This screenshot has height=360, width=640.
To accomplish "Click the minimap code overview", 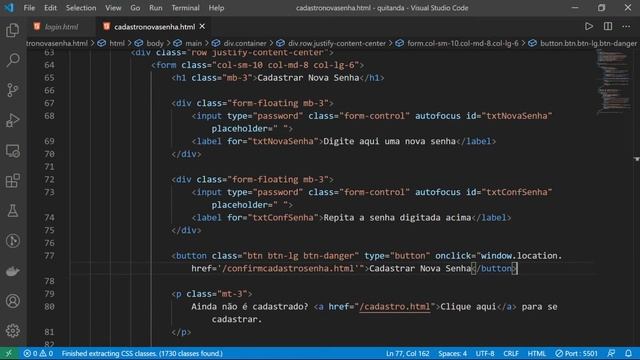I will pyautogui.click(x=613, y=82).
